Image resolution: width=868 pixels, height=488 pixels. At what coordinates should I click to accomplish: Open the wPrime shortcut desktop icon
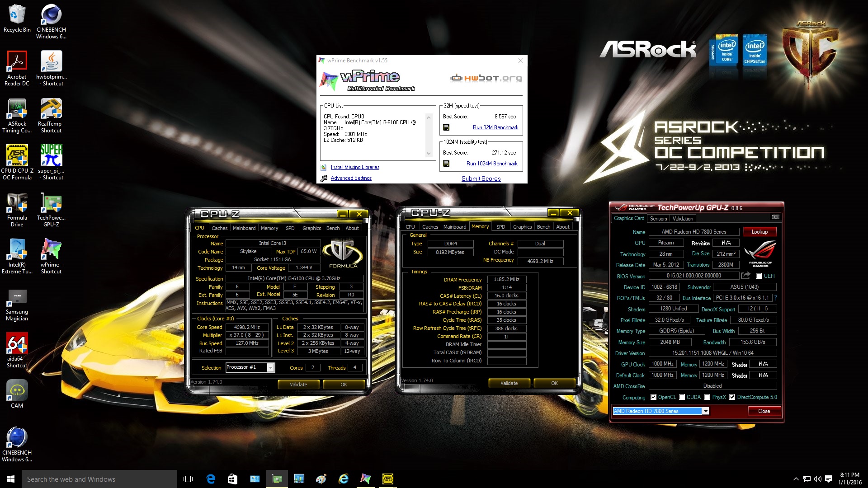[51, 256]
